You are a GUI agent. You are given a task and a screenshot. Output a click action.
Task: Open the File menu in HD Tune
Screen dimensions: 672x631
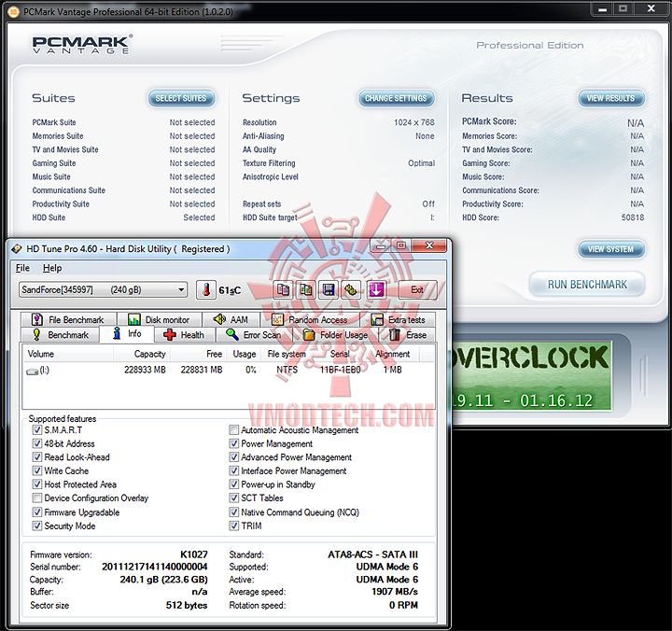pyautogui.click(x=22, y=268)
